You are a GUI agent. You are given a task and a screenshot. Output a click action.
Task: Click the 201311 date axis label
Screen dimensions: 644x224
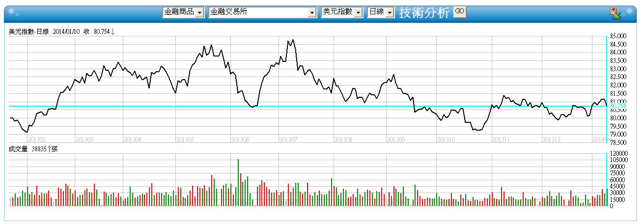pos(501,140)
